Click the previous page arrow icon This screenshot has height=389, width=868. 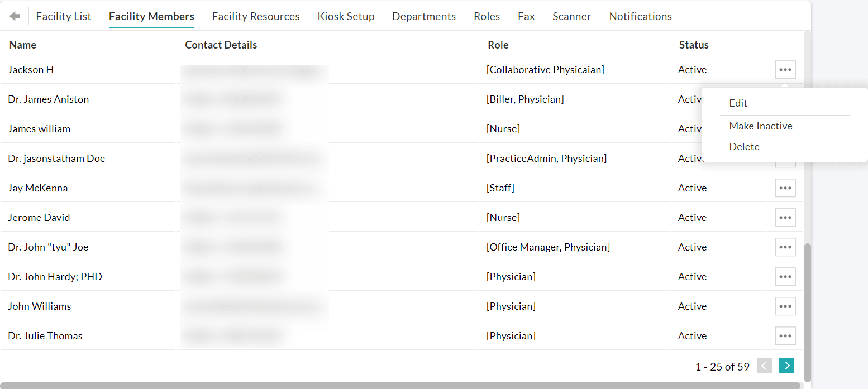pos(764,366)
